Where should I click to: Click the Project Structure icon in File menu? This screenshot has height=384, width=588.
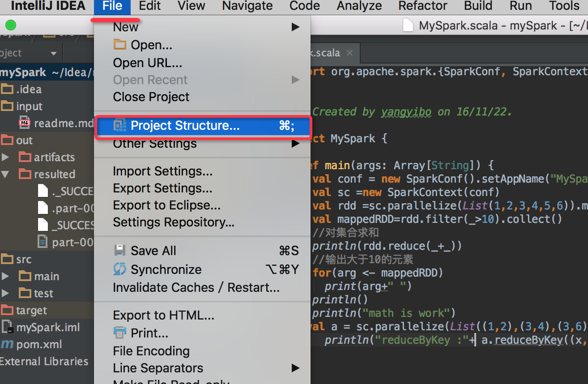tap(119, 126)
